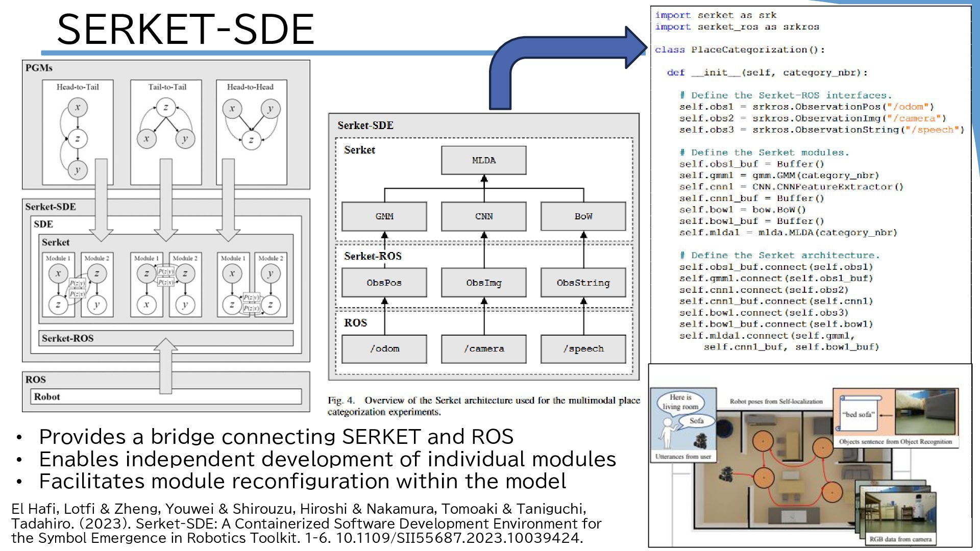The height and width of the screenshot is (551, 980).
Task: Click the ObsPos box under Serket-ROS
Action: coord(384,283)
